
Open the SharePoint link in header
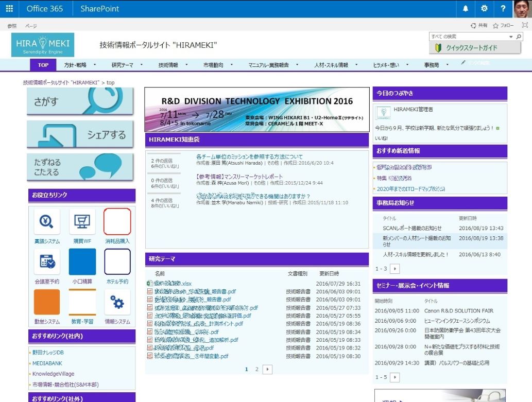100,8
